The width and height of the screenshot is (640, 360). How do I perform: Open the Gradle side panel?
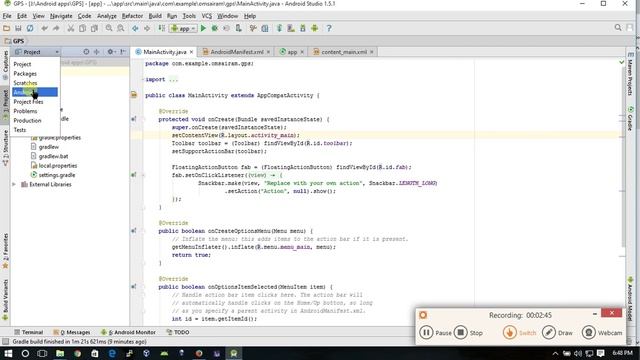pyautogui.click(x=631, y=118)
